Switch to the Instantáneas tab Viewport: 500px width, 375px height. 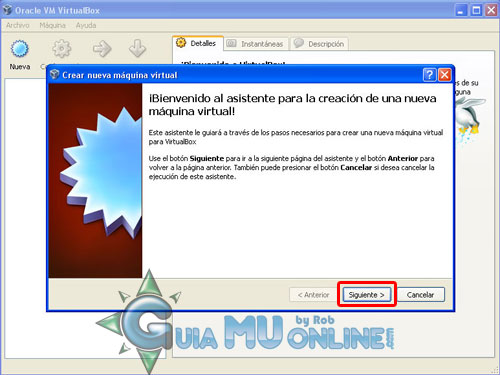coord(256,44)
